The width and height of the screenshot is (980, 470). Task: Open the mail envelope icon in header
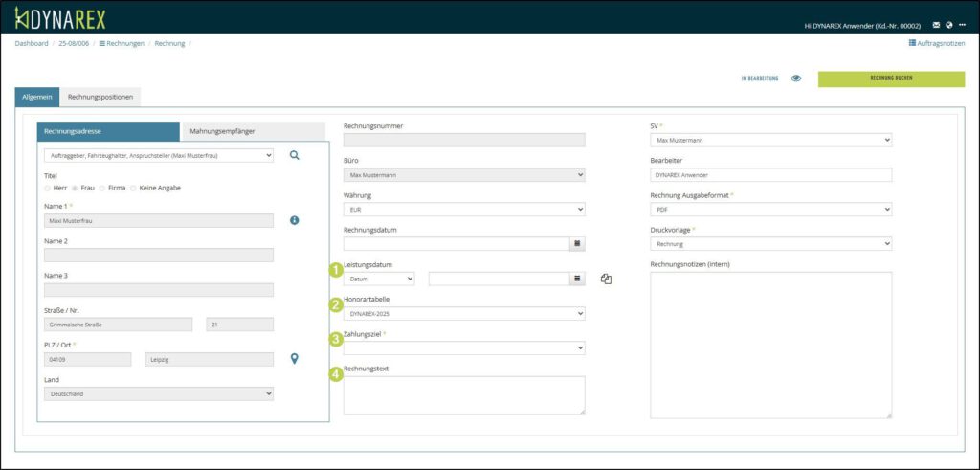point(936,25)
